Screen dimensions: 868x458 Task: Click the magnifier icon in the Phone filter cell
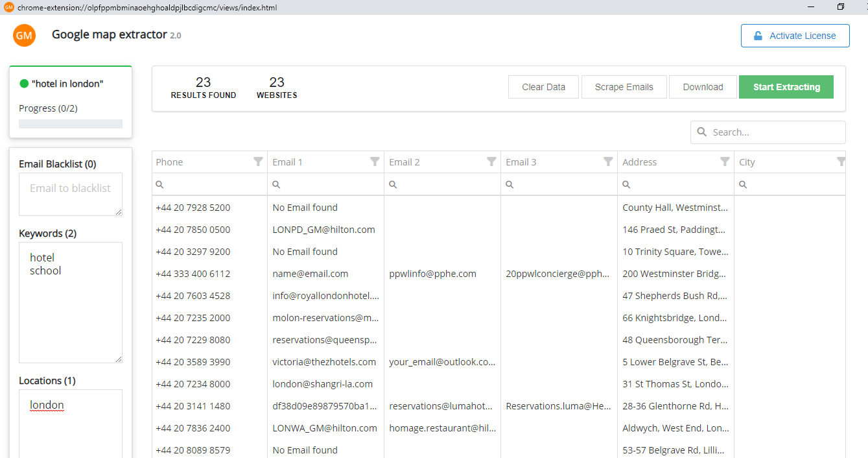[x=159, y=184]
